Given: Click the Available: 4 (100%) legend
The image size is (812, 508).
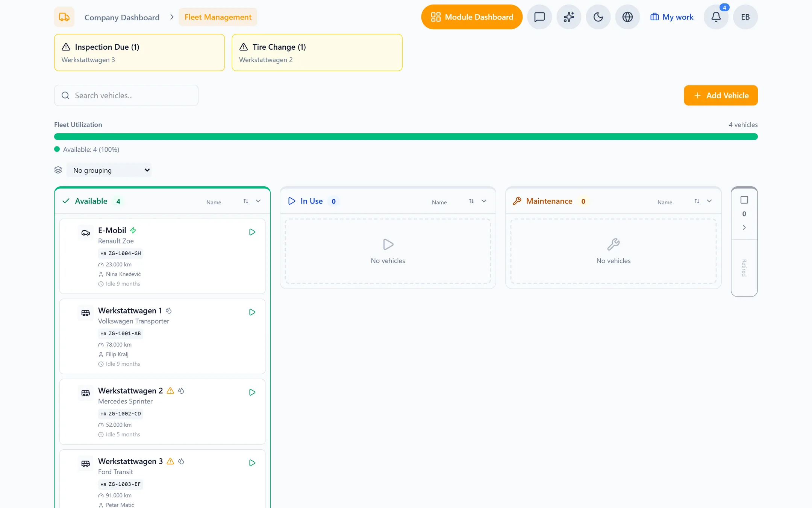Looking at the screenshot, I should point(87,149).
